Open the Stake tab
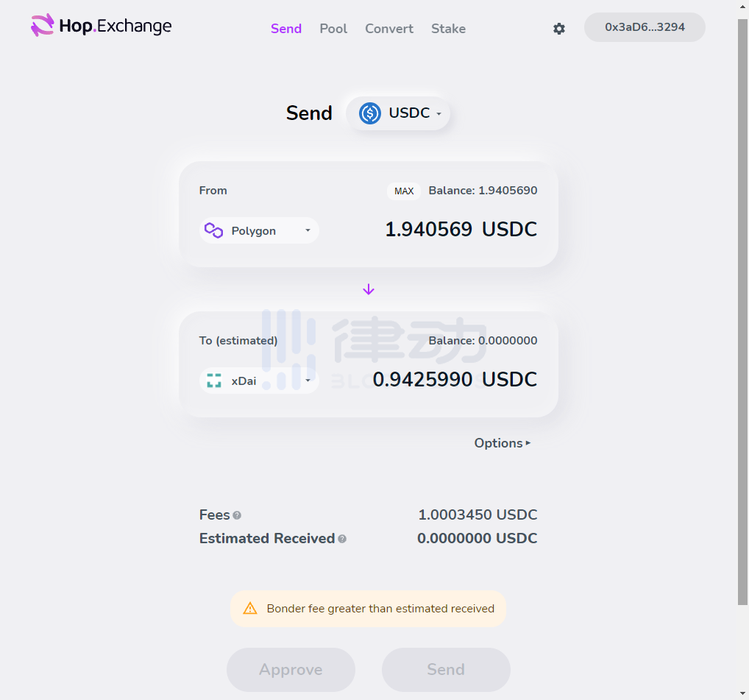Viewport: 749px width, 700px height. pos(448,29)
